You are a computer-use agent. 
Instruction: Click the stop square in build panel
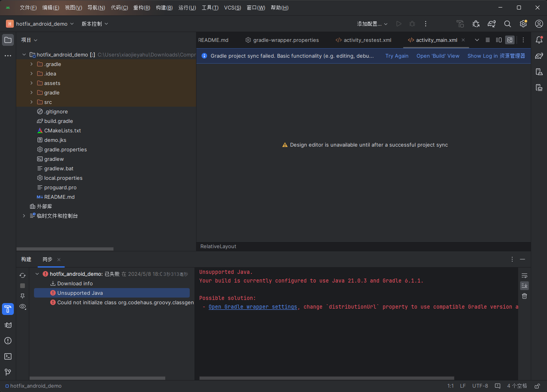pyautogui.click(x=23, y=286)
